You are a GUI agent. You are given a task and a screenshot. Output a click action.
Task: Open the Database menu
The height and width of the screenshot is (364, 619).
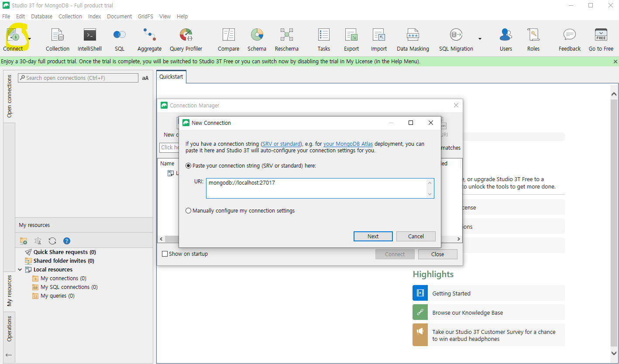[x=41, y=16]
